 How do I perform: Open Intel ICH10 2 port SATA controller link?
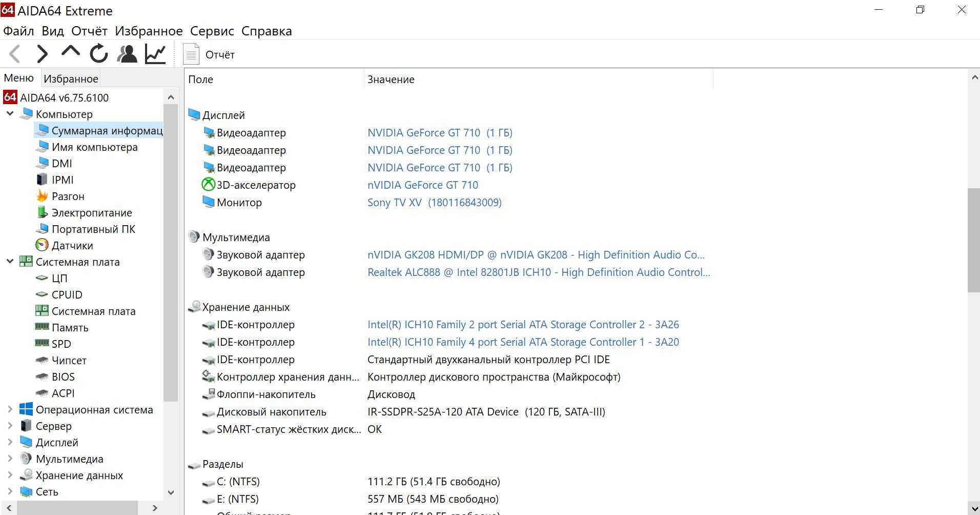(523, 325)
